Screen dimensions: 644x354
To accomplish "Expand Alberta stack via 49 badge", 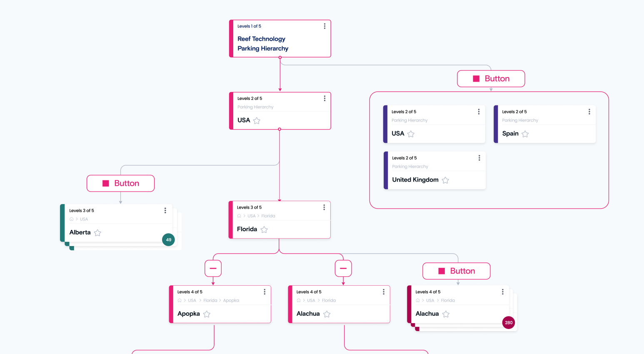I will [168, 239].
